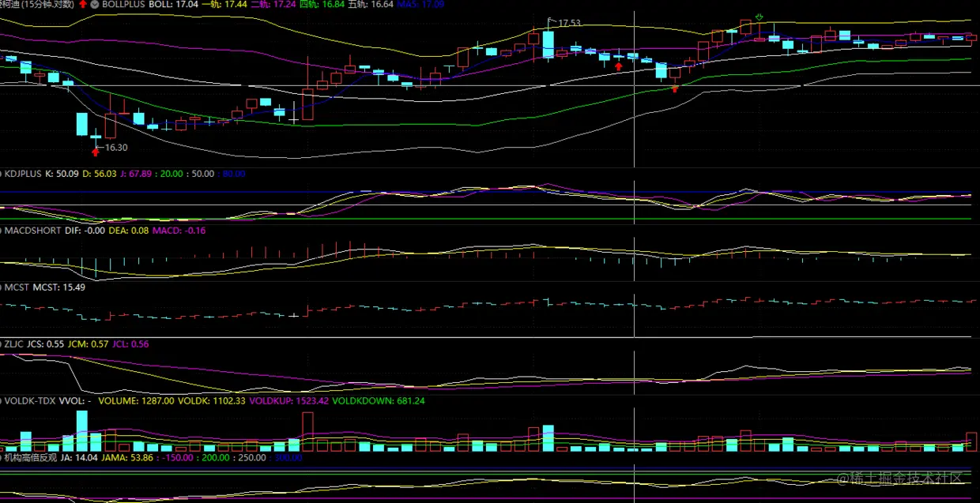Click the 17.53 high price label
The image size is (980, 503).
(570, 23)
